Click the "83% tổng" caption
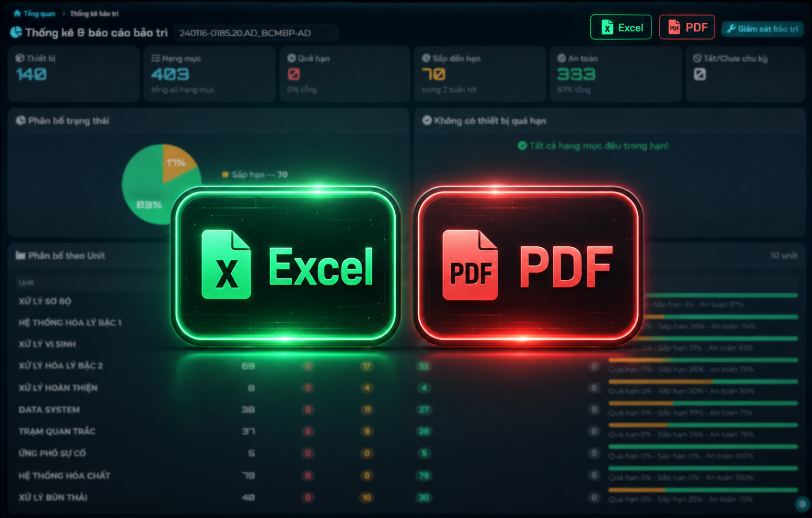Viewport: 812px width, 518px height. pyautogui.click(x=574, y=89)
